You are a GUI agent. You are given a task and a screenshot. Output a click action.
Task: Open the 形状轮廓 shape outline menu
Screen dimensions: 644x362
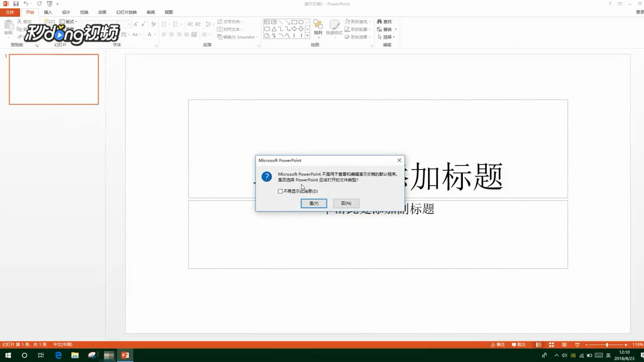tap(358, 29)
